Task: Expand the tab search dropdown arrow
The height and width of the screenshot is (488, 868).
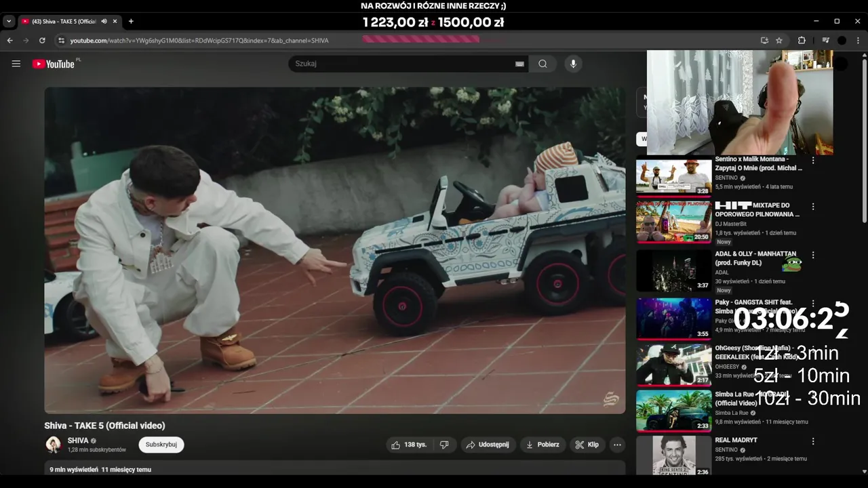Action: (x=9, y=22)
